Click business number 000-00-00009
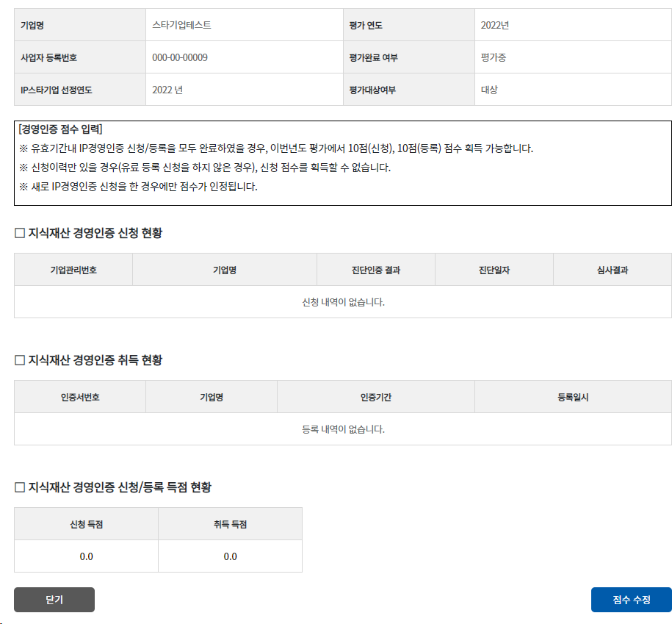 coord(180,57)
